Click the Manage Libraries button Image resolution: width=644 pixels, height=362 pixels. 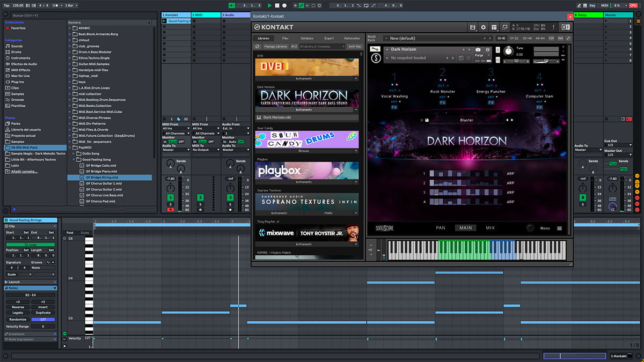[276, 47]
